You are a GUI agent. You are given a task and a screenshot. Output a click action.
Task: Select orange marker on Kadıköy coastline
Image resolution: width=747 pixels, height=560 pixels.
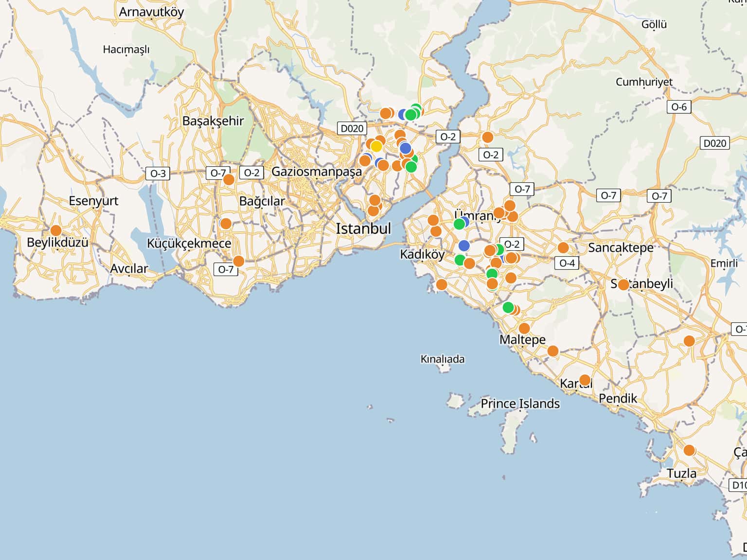(442, 284)
